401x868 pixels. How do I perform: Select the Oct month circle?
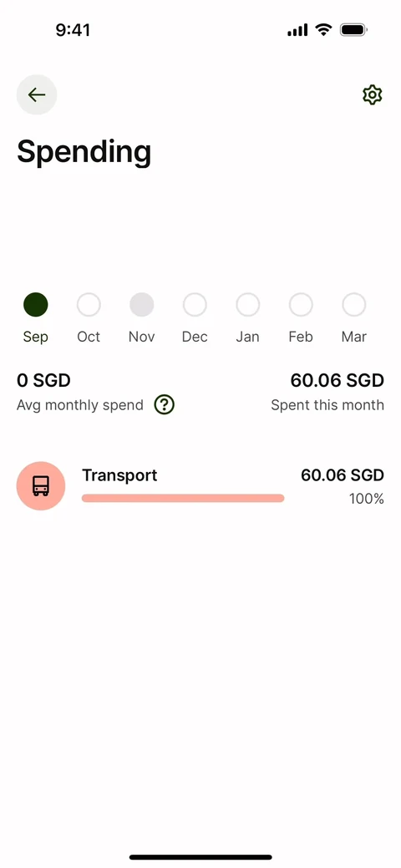coord(89,305)
